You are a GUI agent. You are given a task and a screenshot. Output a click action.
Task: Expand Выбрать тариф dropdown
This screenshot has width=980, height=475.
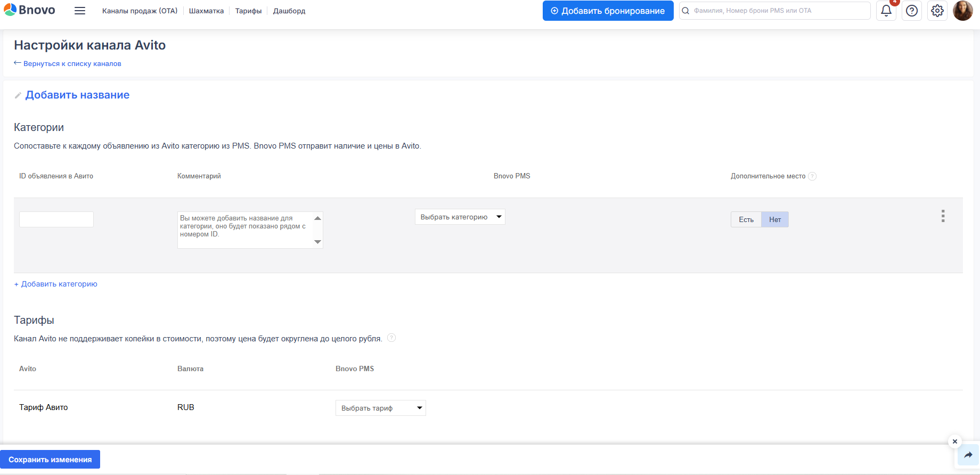click(x=380, y=408)
